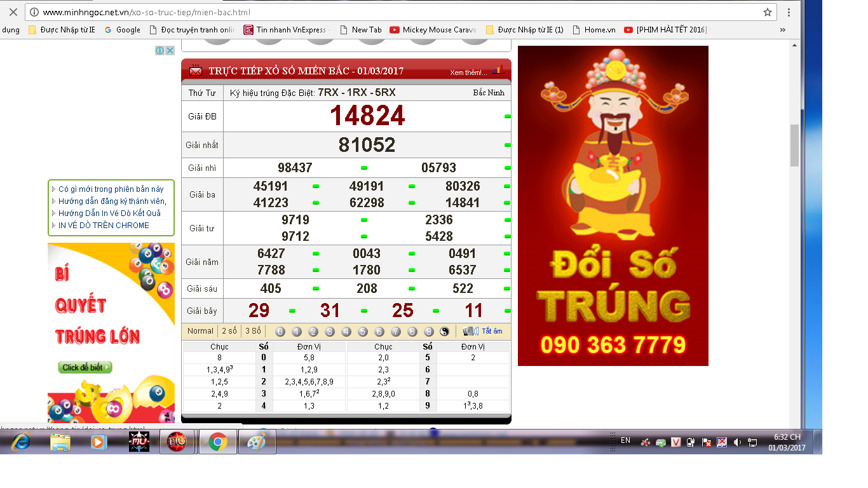Click the bar chart icon in results header
Viewport: 868px width, 488px height.
pyautogui.click(x=499, y=70)
